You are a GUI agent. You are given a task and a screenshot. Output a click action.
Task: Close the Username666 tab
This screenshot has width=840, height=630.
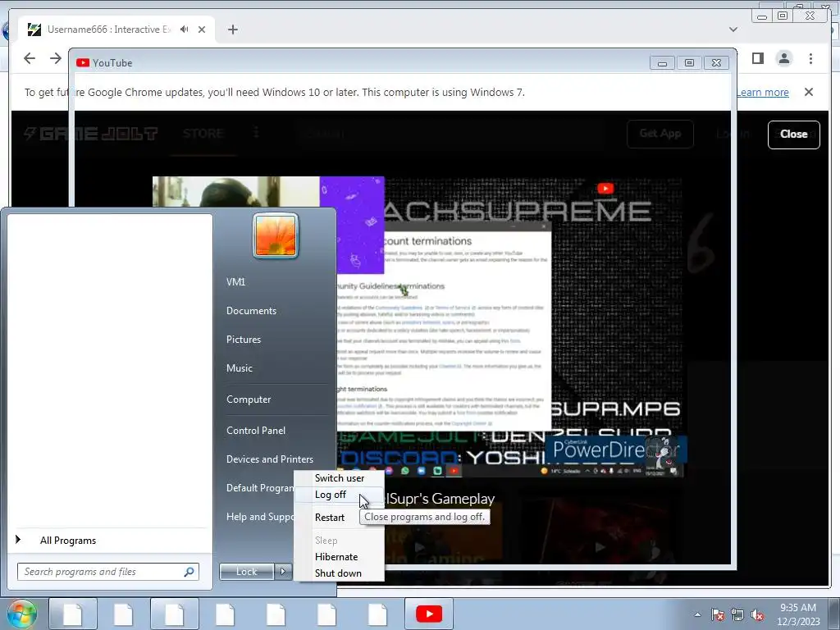coord(202,30)
